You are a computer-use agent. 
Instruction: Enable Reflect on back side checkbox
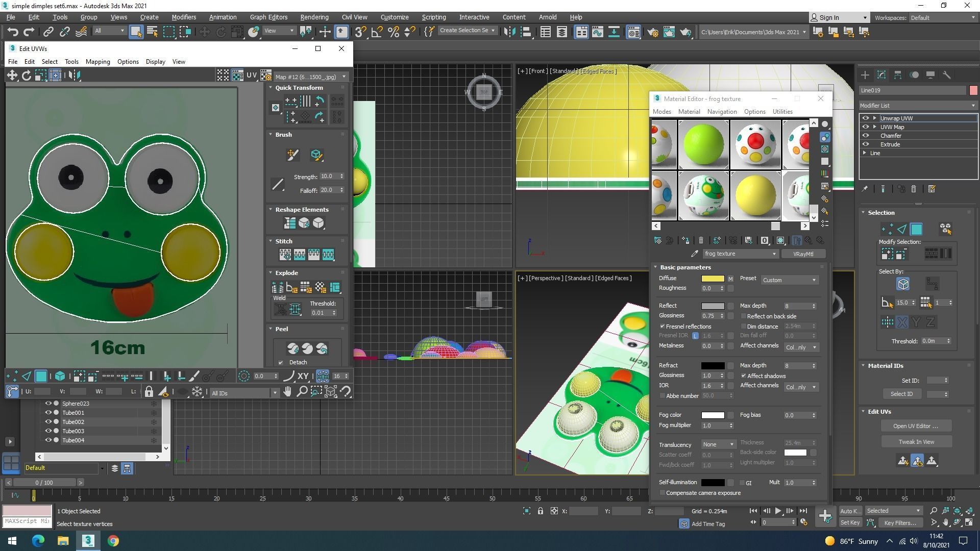pyautogui.click(x=743, y=316)
